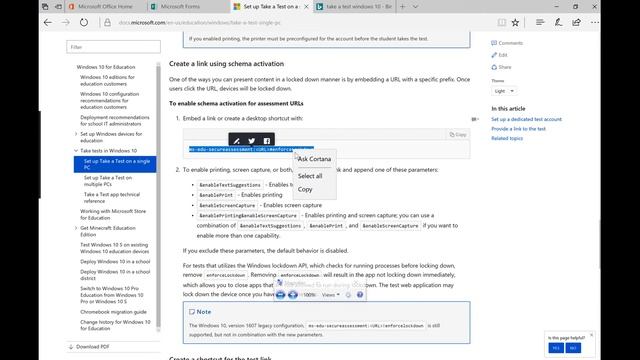Open Magnifier help icon

pos(360,295)
